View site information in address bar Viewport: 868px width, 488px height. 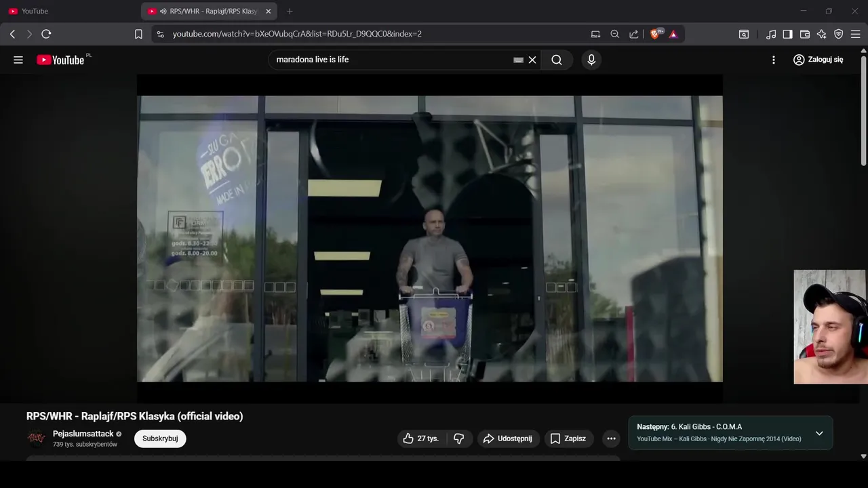[160, 34]
